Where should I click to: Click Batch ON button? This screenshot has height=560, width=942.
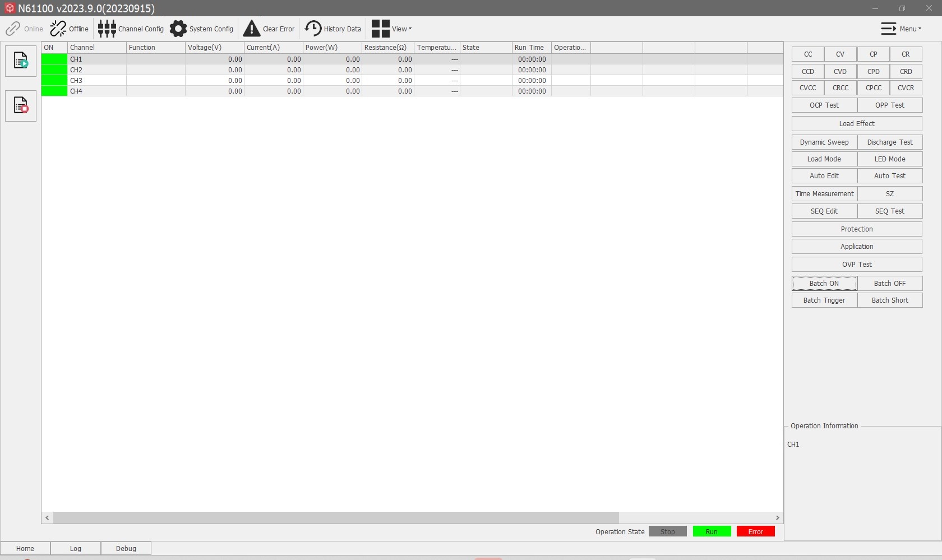824,284
